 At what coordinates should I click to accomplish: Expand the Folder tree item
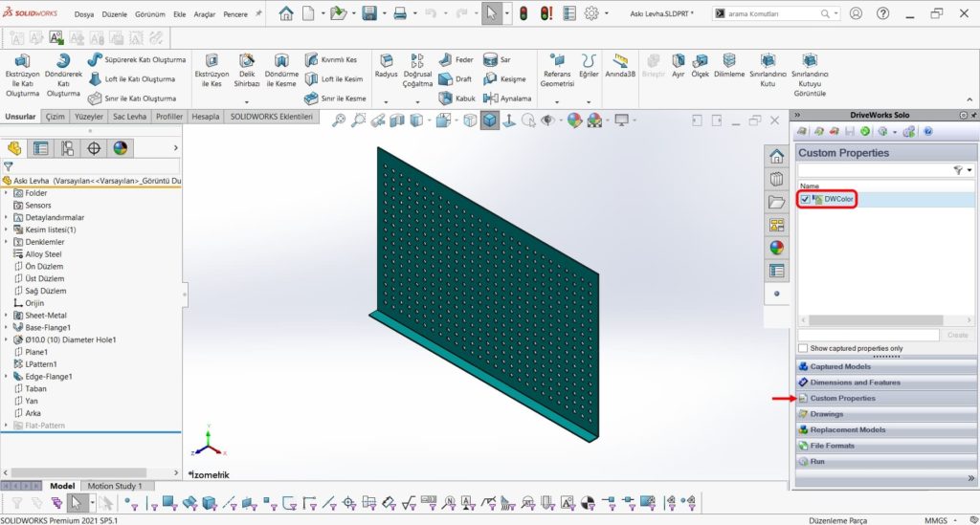coord(7,193)
